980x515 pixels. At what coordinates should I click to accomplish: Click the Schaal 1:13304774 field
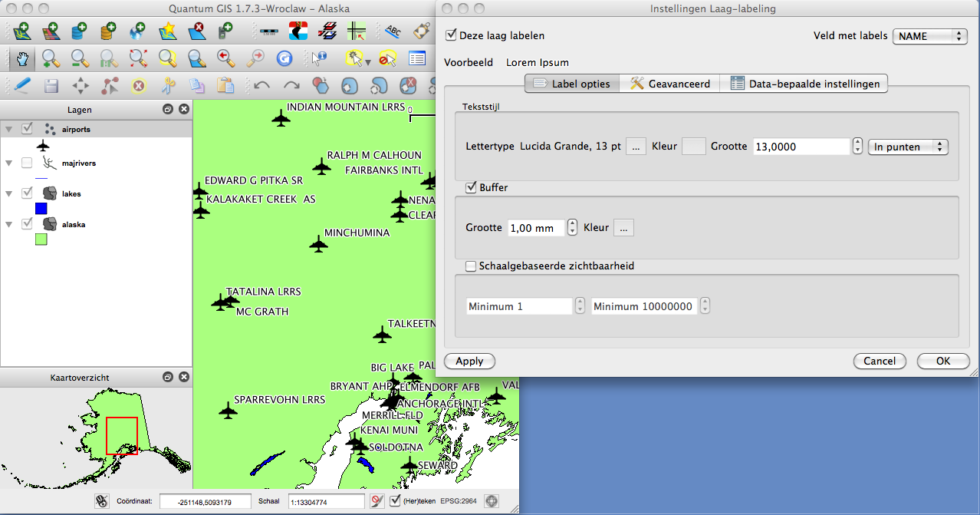327,501
